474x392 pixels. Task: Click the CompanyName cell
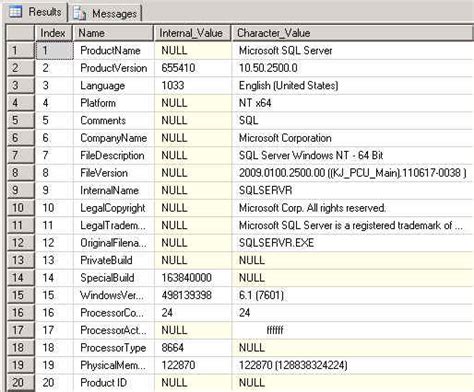(113, 138)
